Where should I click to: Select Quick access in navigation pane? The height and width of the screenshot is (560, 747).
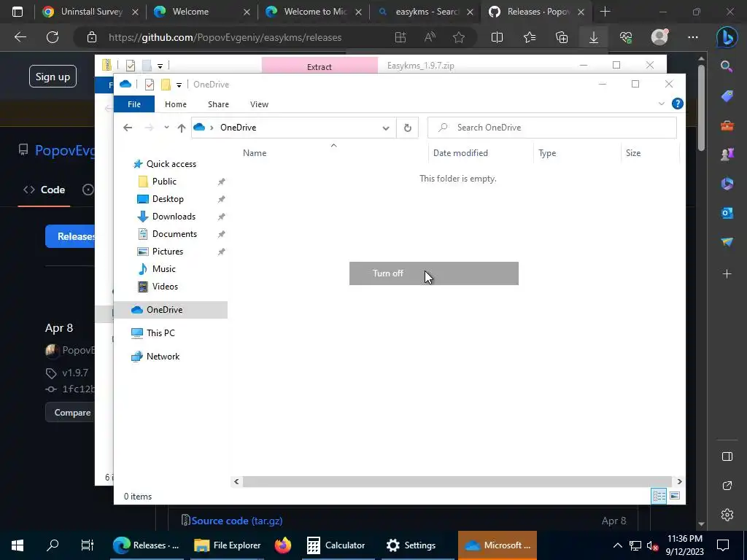171,164
